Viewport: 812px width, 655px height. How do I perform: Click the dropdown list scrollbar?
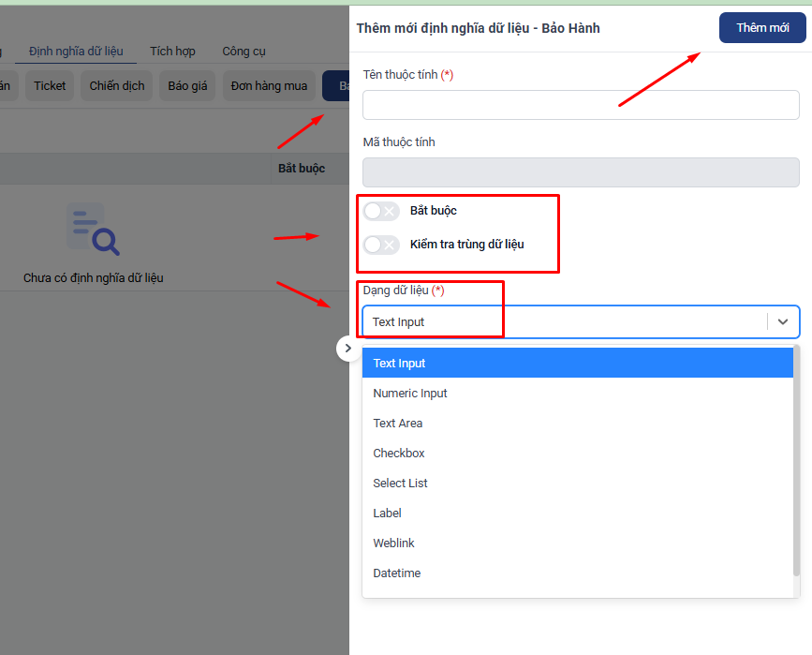[796, 459]
